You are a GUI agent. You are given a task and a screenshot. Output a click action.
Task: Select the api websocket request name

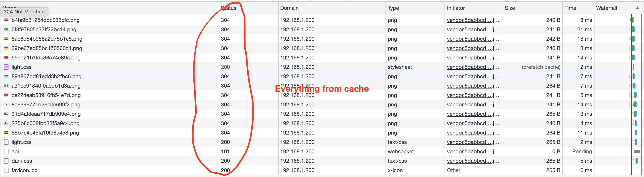click(x=15, y=152)
